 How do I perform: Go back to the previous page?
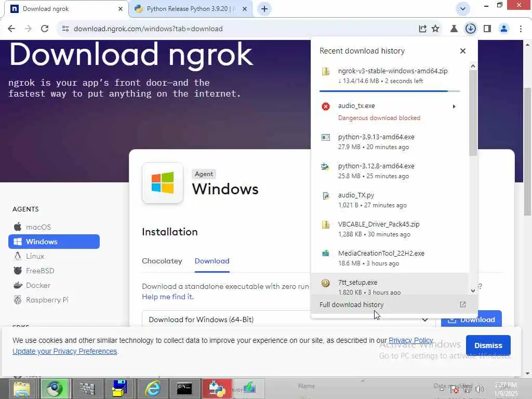tap(11, 29)
